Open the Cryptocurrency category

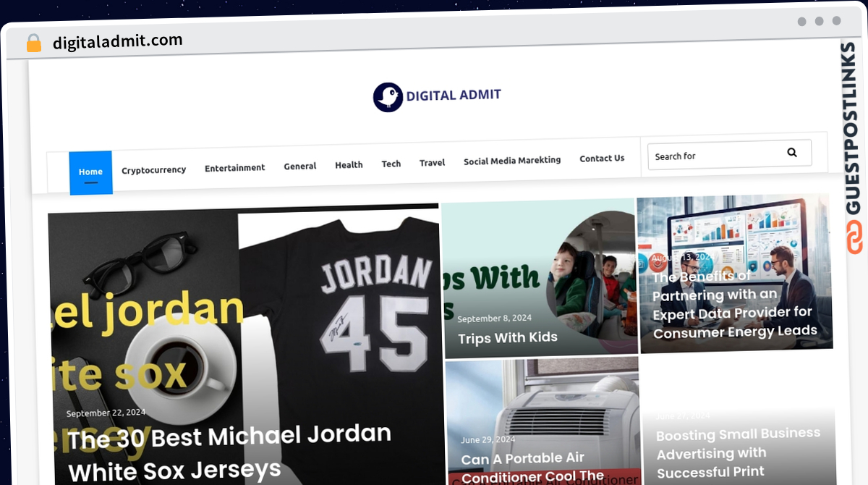click(x=153, y=170)
